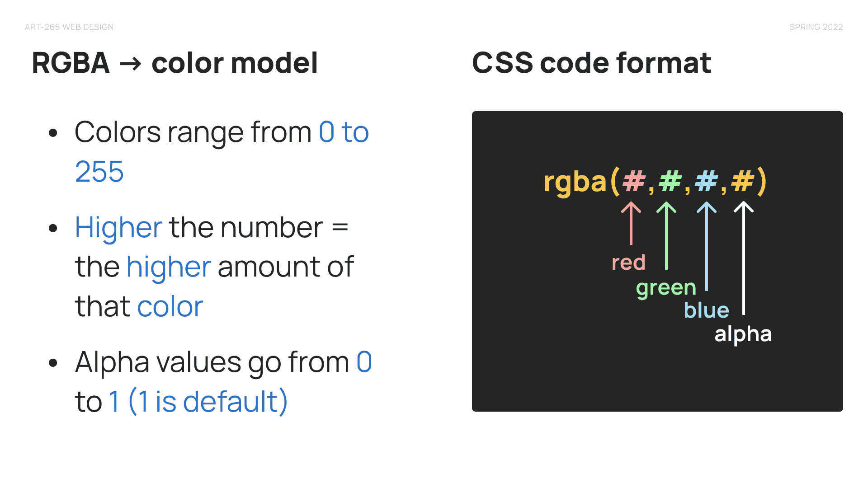Screen dimensions: 868x488
Task: Click the light blue hash symbol
Action: click(x=706, y=181)
